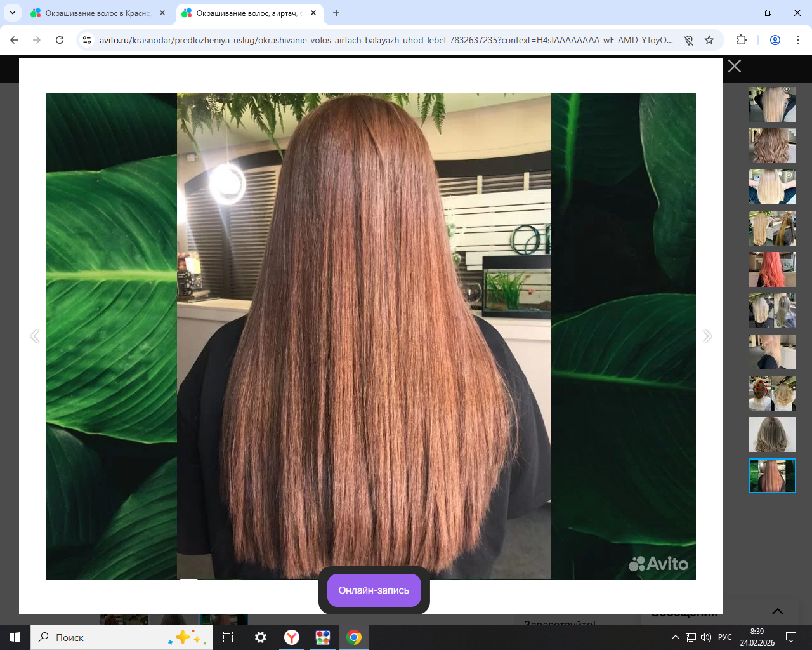Viewport: 812px width, 650px height.
Task: Open the Yandex browser taskbar icon
Action: pos(292,637)
